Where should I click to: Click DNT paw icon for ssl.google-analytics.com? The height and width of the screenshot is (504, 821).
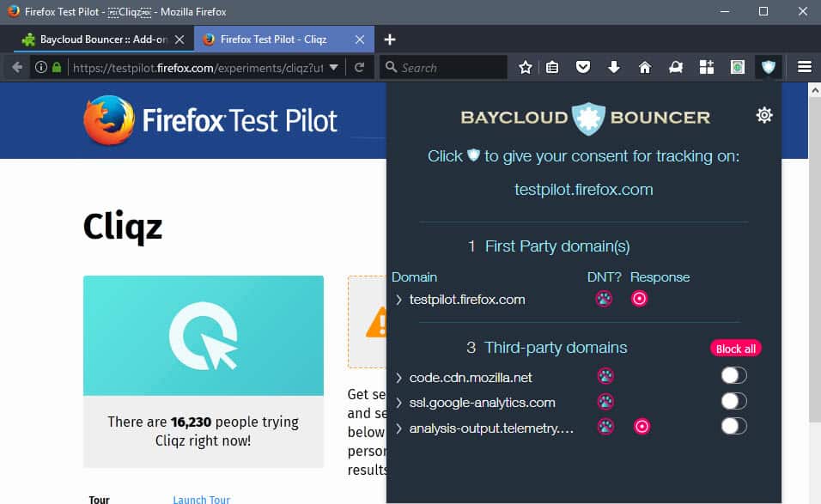click(x=605, y=402)
